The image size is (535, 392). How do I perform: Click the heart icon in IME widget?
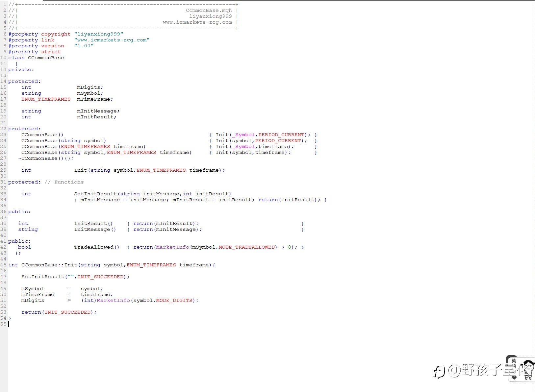tap(514, 378)
